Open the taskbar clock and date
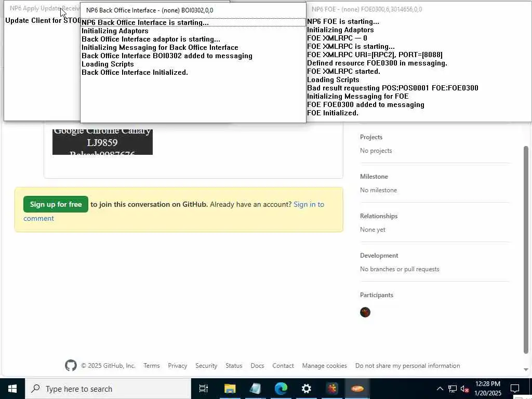Image resolution: width=532 pixels, height=399 pixels. 487,389
